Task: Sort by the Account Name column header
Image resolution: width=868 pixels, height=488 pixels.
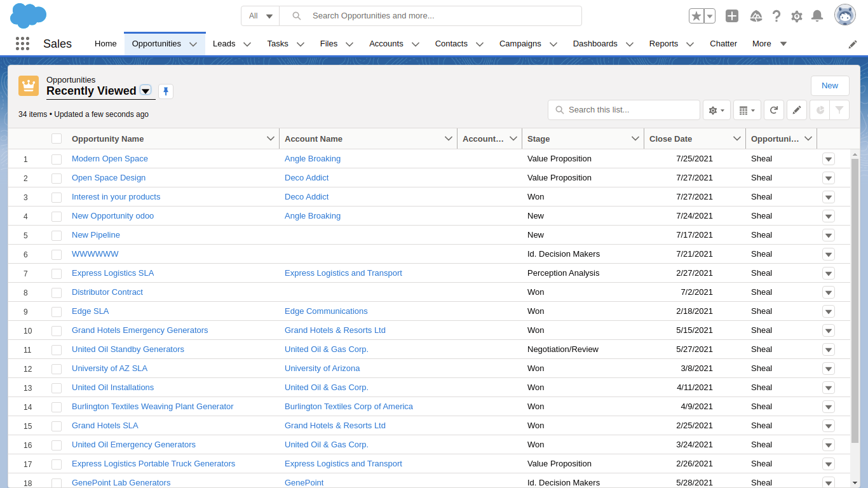Action: (x=313, y=139)
